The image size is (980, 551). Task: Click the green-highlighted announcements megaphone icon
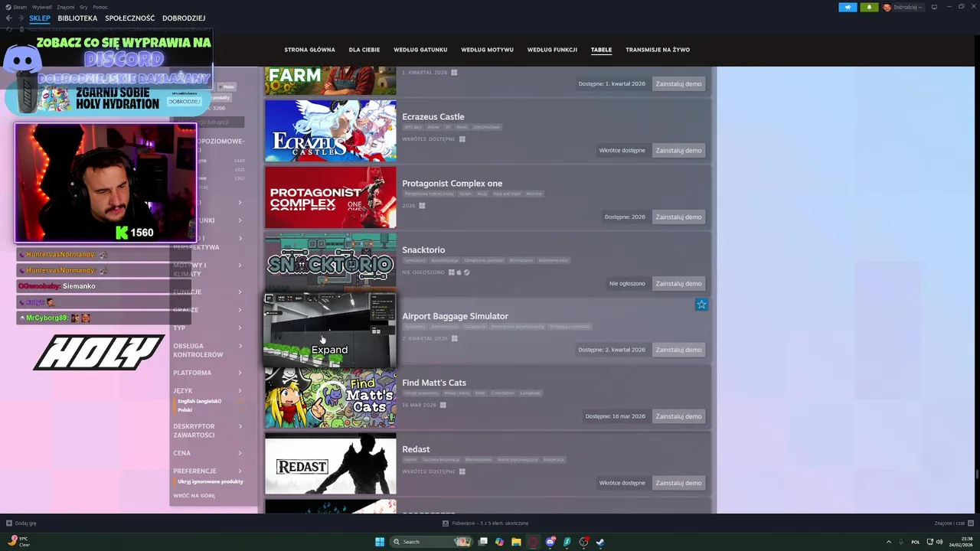[x=848, y=7]
